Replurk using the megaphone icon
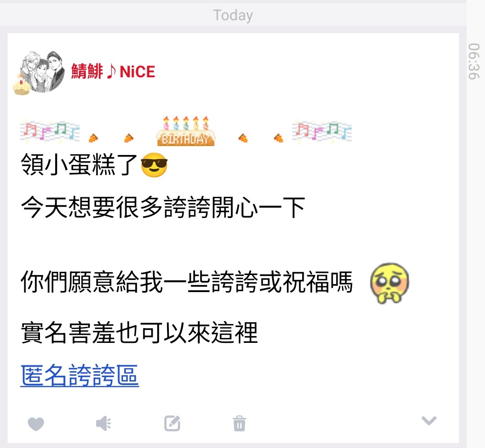The width and height of the screenshot is (485, 448). 104,423
